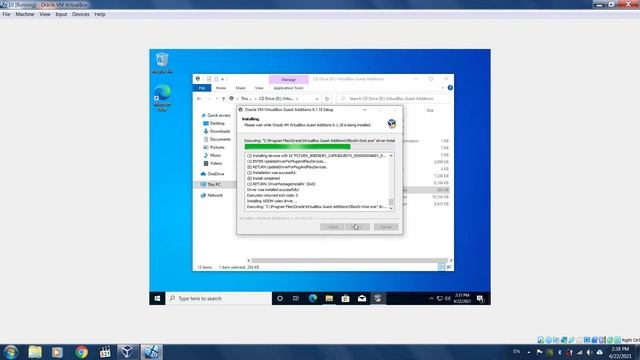
Task: Click the installer log scrollbar thumb
Action: point(391,202)
